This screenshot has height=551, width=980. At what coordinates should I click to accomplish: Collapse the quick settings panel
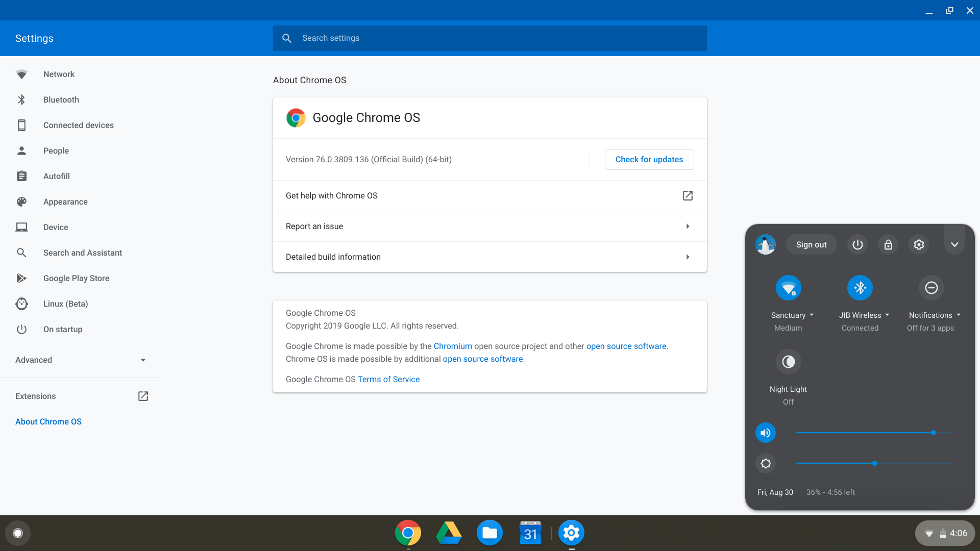point(954,245)
